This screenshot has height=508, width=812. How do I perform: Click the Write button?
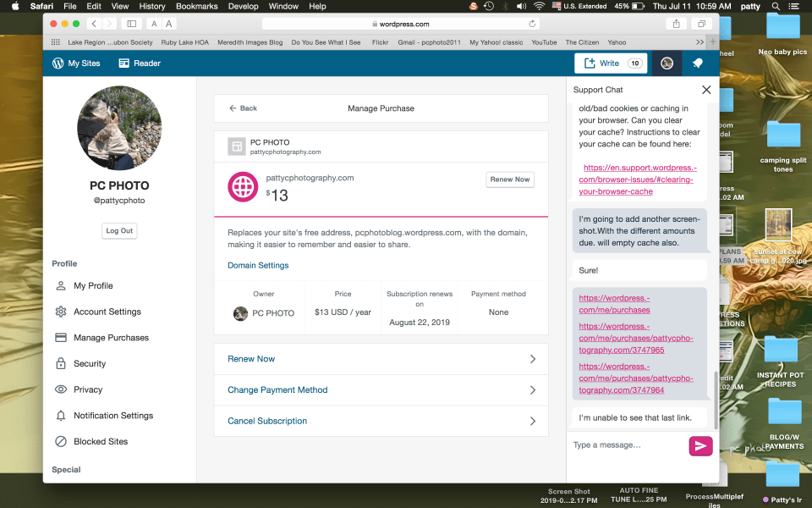point(611,63)
